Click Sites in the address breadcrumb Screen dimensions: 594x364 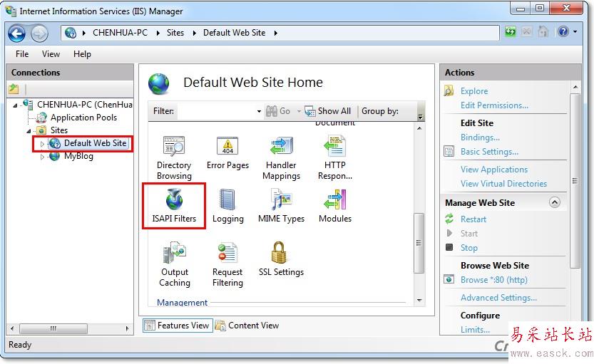(x=175, y=33)
